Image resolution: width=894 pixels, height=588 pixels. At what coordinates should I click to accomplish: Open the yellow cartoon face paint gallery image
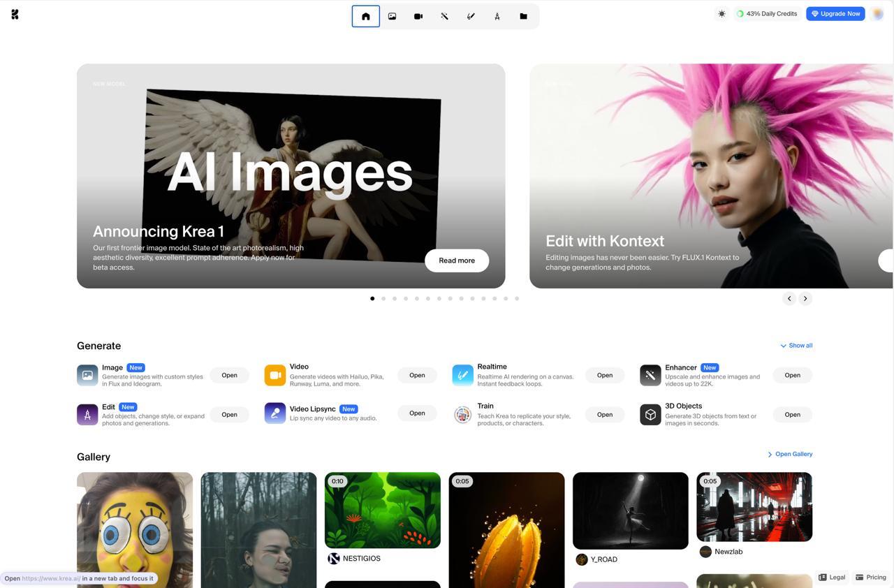tap(135, 530)
